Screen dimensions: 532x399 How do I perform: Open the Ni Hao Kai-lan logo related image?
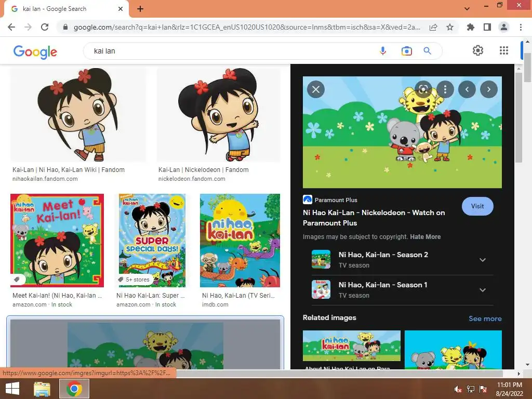352,345
